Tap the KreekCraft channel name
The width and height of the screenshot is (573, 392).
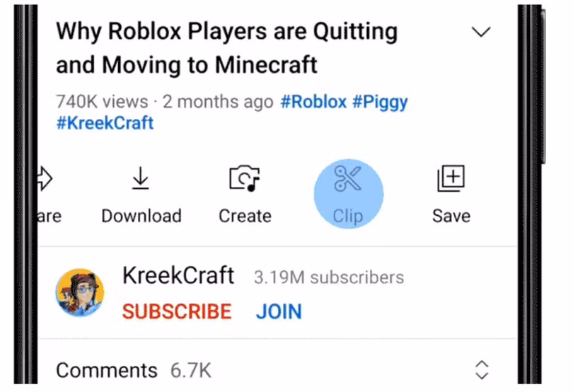tap(178, 275)
